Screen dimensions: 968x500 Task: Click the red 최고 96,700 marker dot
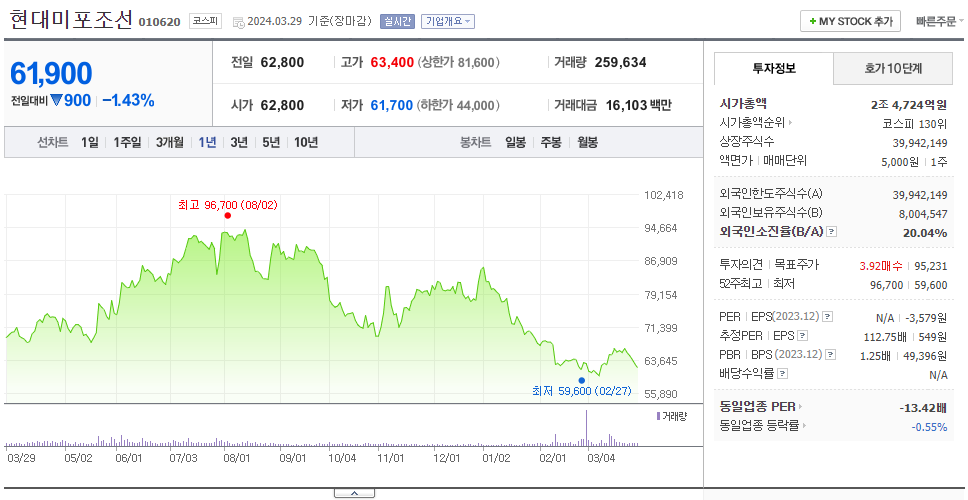point(228,215)
